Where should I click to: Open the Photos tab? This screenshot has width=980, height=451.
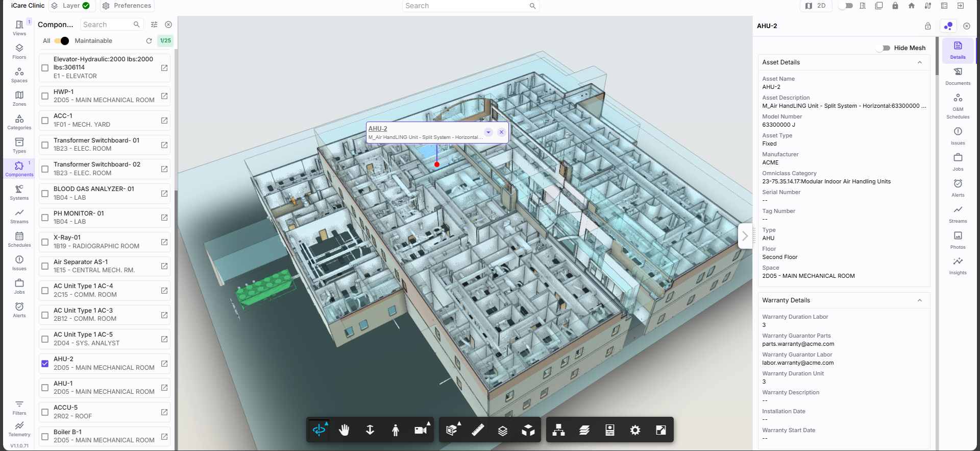(958, 240)
